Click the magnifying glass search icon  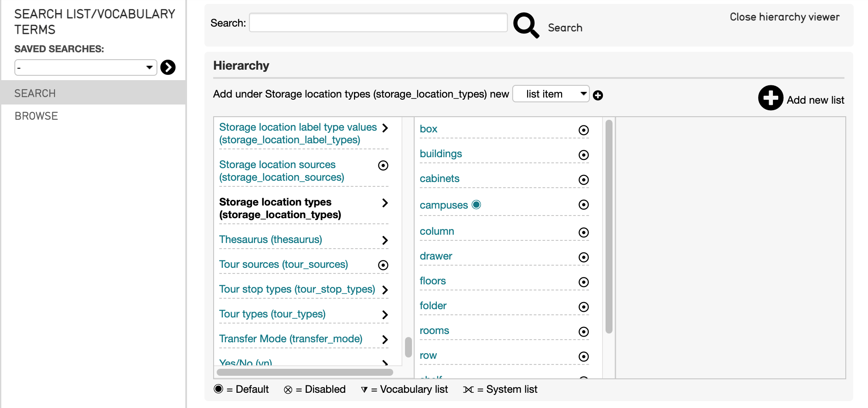[x=526, y=25]
